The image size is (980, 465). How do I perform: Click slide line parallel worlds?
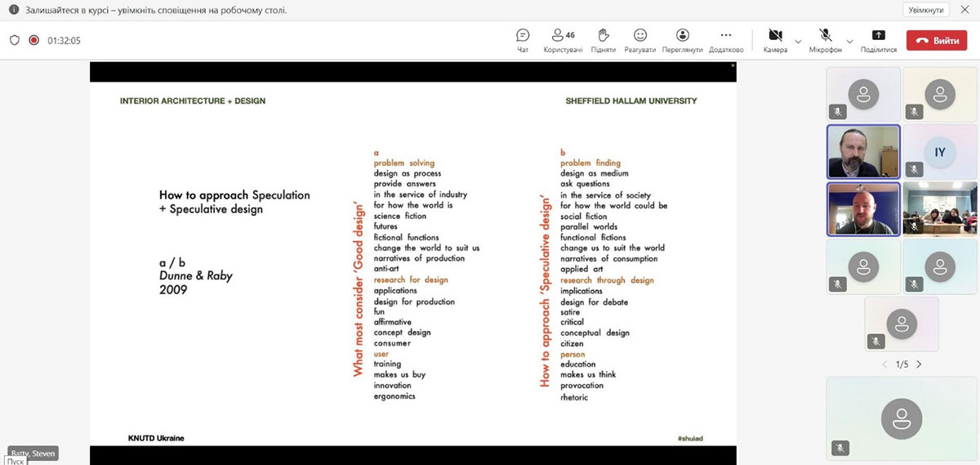(589, 226)
